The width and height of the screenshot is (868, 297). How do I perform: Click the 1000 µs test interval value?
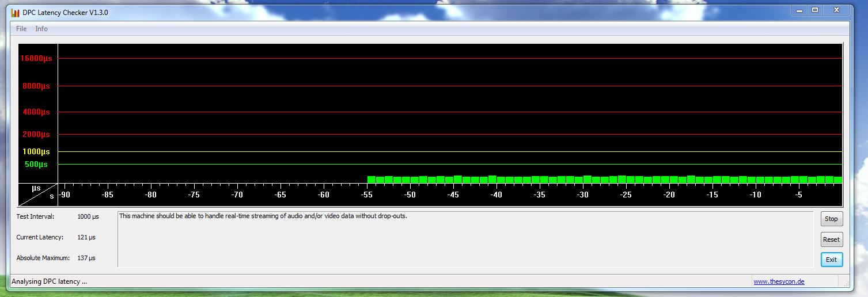(88, 216)
